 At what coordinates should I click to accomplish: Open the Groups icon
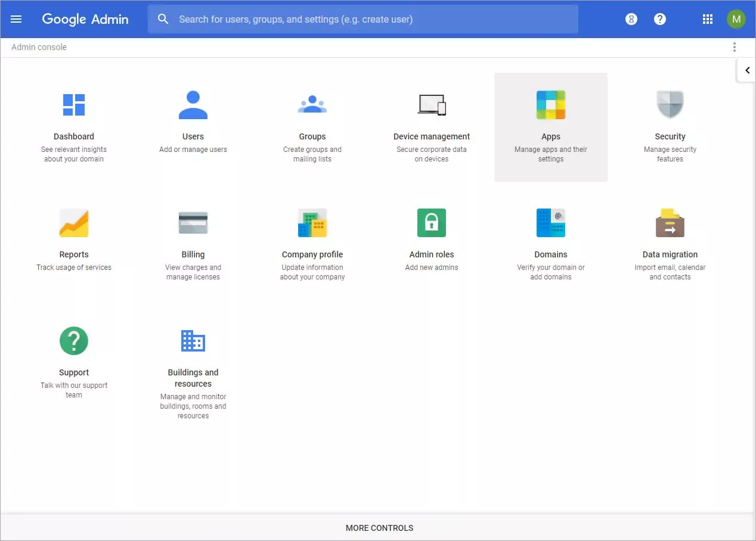click(312, 105)
